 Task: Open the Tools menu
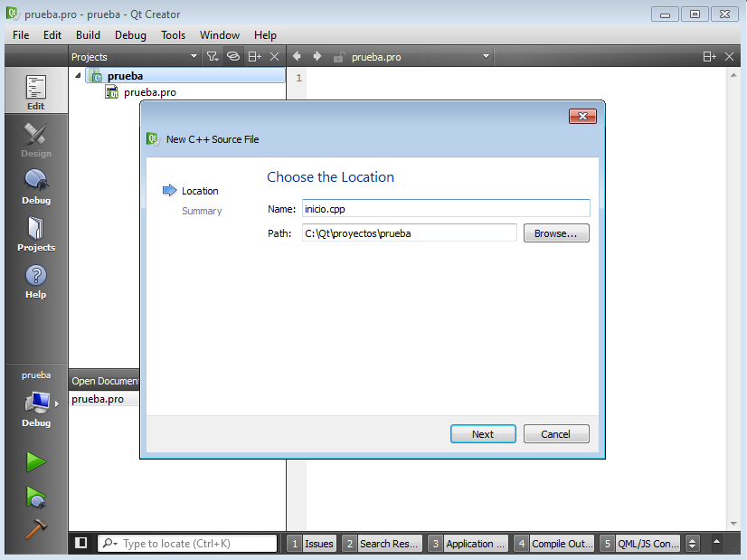[173, 35]
